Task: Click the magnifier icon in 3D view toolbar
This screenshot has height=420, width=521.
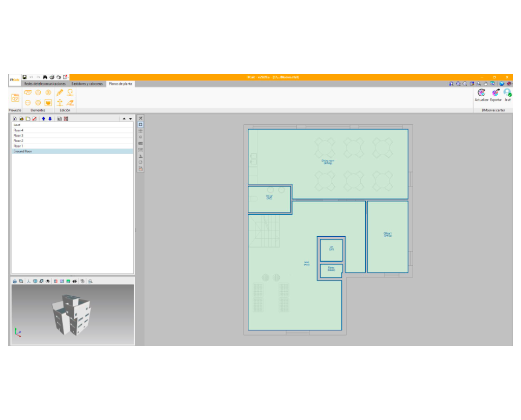Action: pyautogui.click(x=91, y=281)
